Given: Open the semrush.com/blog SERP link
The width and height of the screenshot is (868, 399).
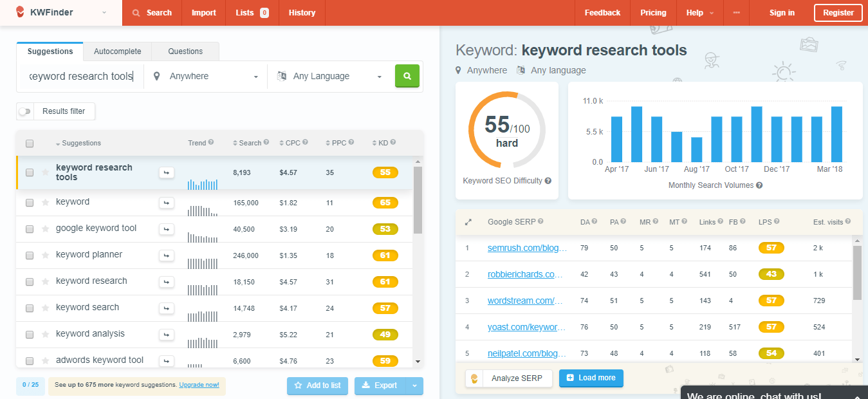Looking at the screenshot, I should tap(527, 248).
